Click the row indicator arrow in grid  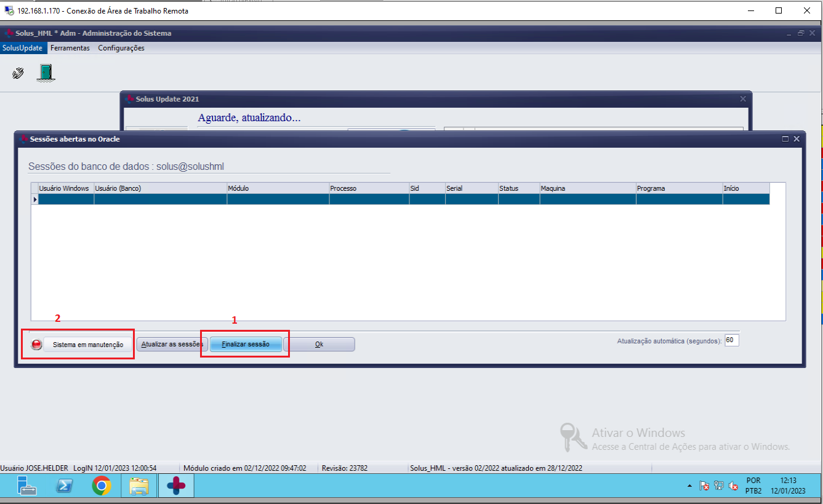pyautogui.click(x=34, y=199)
